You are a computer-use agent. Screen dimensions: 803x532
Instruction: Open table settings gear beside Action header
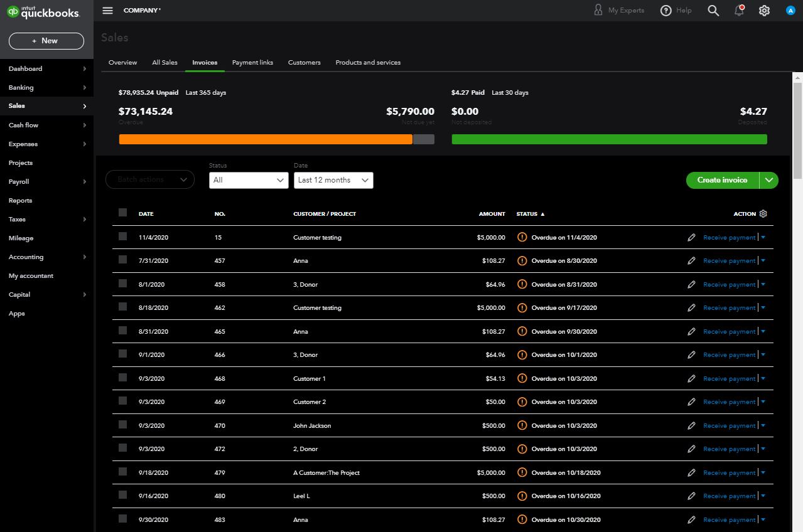coord(763,214)
